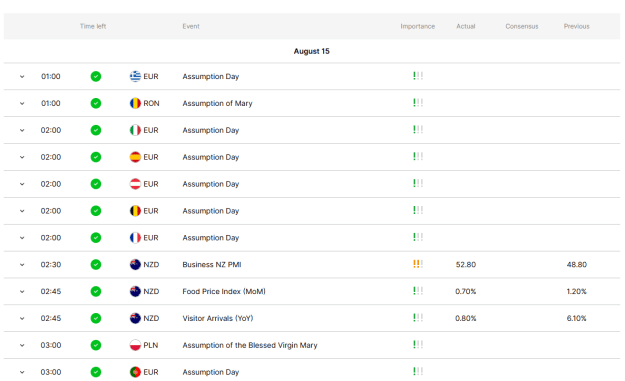
Task: Click the previous value 1.20%
Action: coord(576,291)
